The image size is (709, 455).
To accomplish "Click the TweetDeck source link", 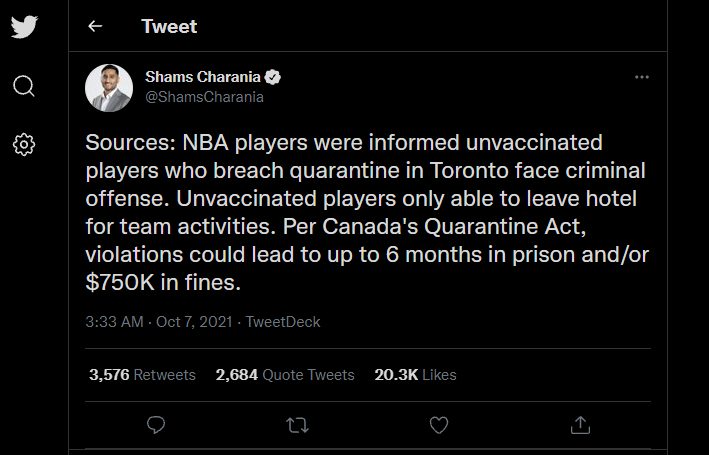I will pos(284,322).
